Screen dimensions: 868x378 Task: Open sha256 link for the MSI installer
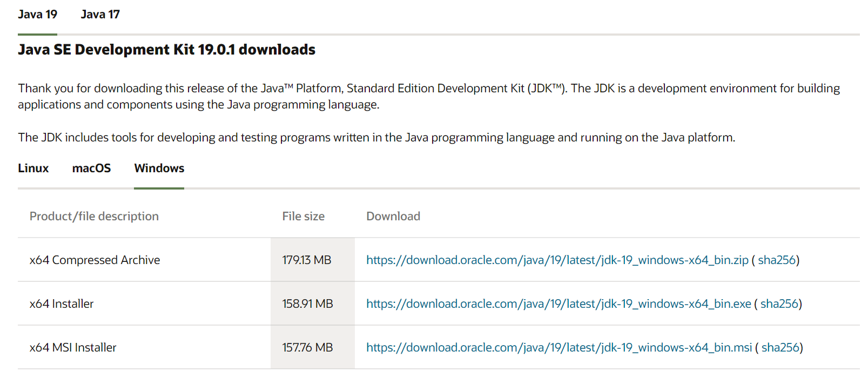780,348
